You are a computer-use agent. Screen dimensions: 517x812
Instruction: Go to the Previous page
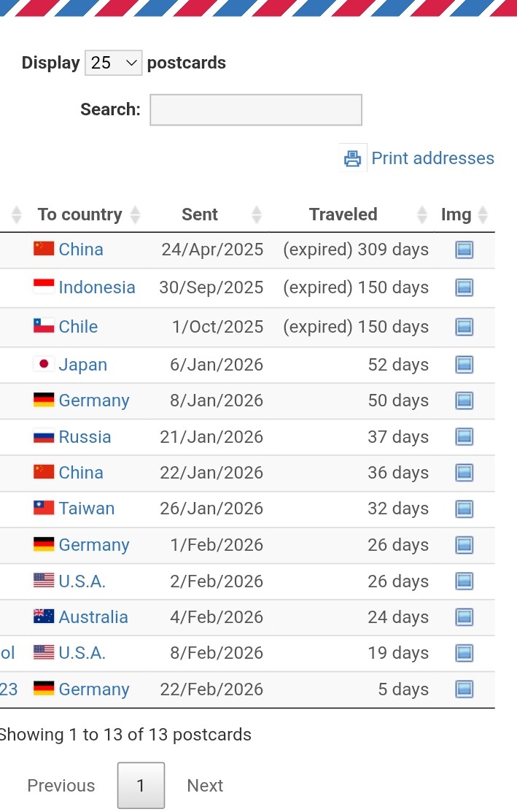[61, 786]
